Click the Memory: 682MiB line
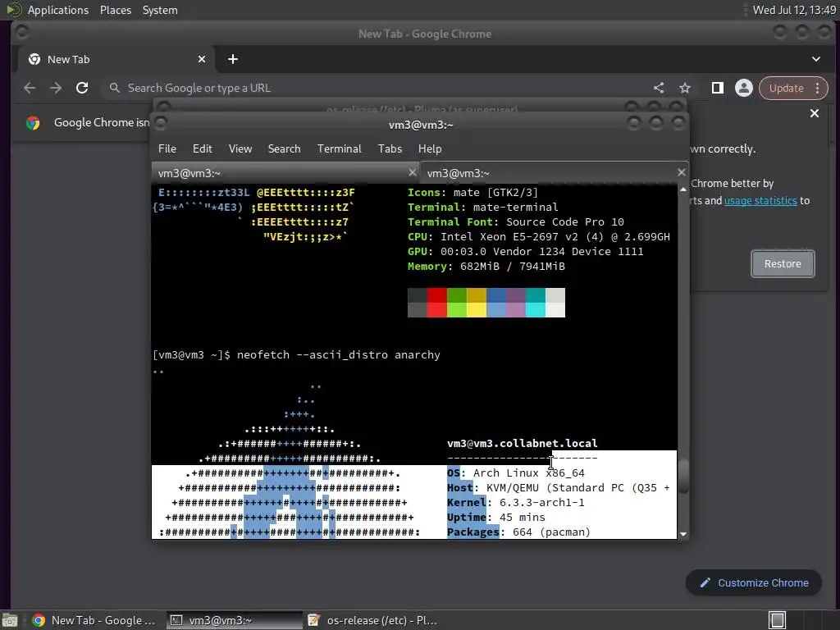This screenshot has width=840, height=630. [x=486, y=267]
